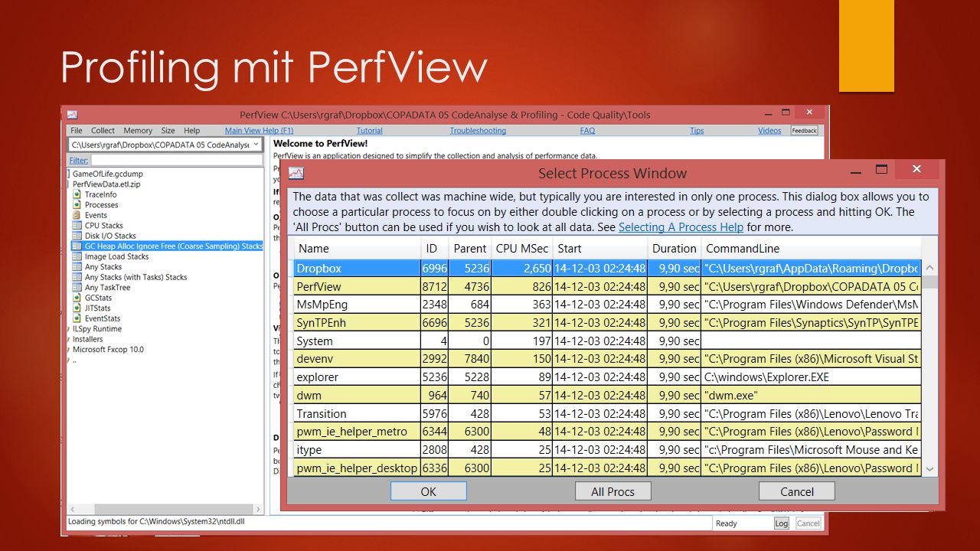Open the Collect menu
The height and width of the screenshot is (551, 980).
pos(103,131)
